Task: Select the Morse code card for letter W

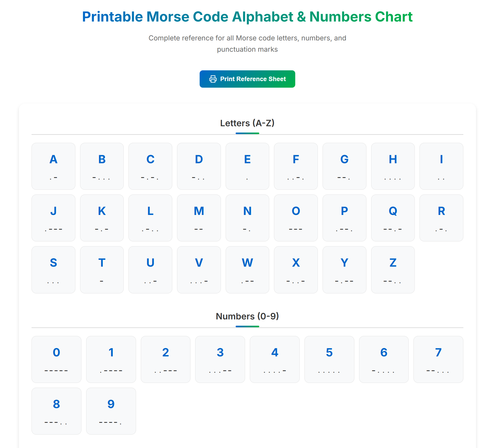Action: 247,270
